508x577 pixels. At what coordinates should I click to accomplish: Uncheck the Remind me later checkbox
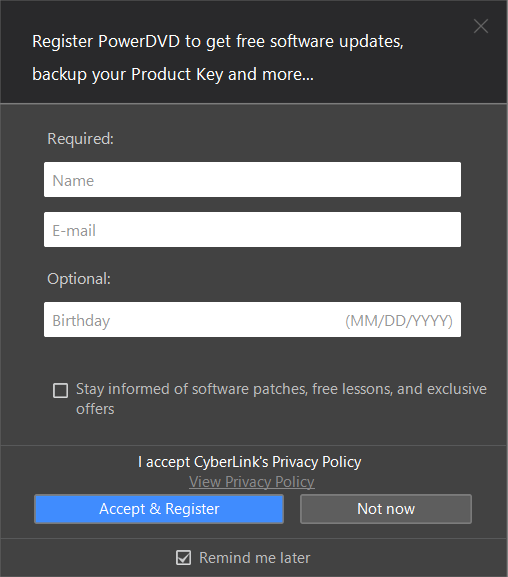[183, 557]
